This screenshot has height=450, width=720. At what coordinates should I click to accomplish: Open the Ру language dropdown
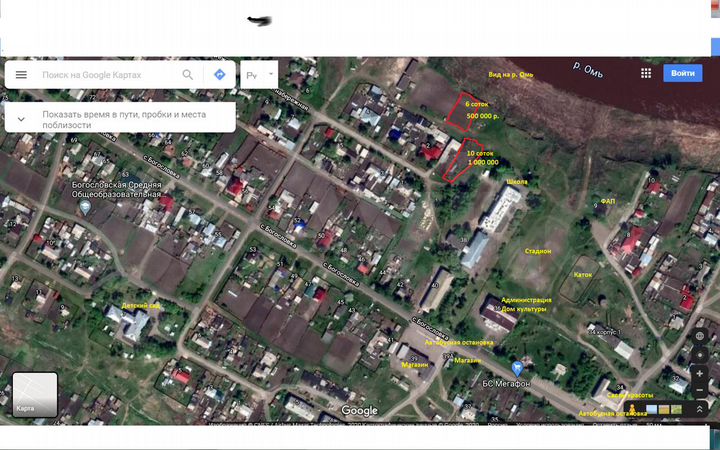260,75
